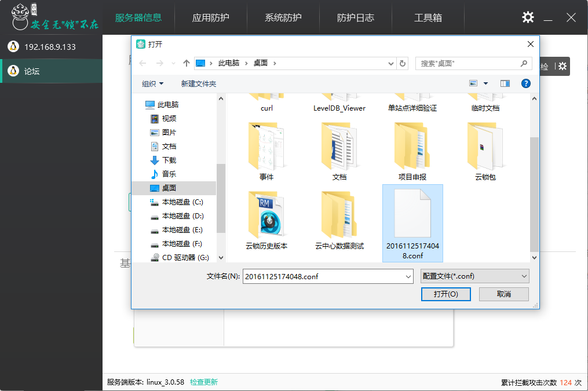
Task: Select the 项目申报 folder
Action: click(412, 151)
